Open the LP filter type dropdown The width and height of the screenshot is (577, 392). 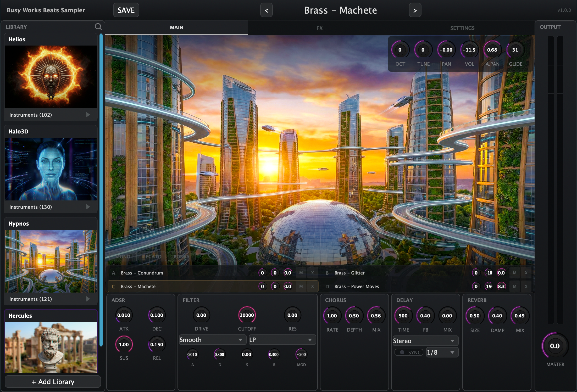(282, 340)
